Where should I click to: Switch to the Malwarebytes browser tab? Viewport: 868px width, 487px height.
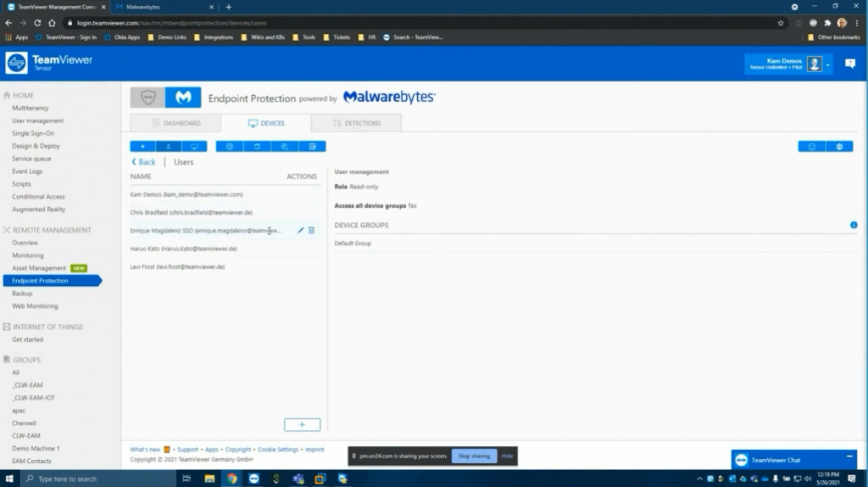pyautogui.click(x=164, y=7)
